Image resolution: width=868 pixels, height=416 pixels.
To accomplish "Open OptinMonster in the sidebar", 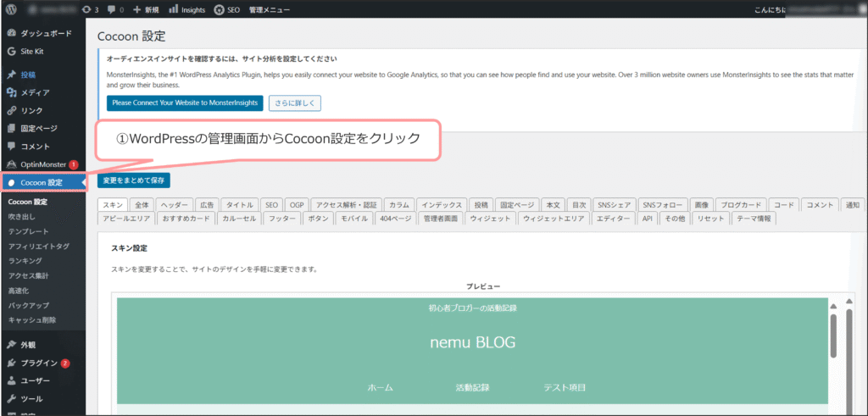I will click(42, 164).
